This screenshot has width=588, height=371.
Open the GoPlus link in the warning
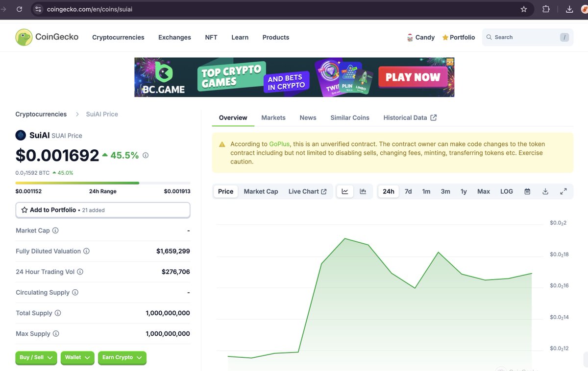coord(279,144)
